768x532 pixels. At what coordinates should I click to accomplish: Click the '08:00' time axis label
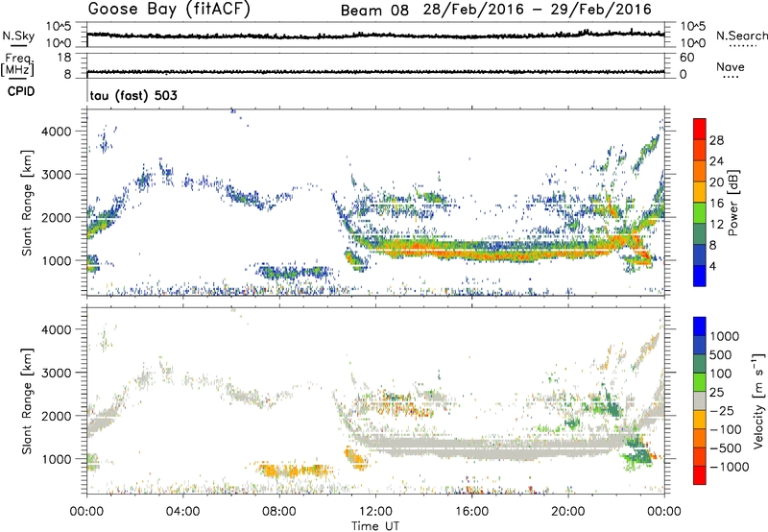[x=279, y=512]
